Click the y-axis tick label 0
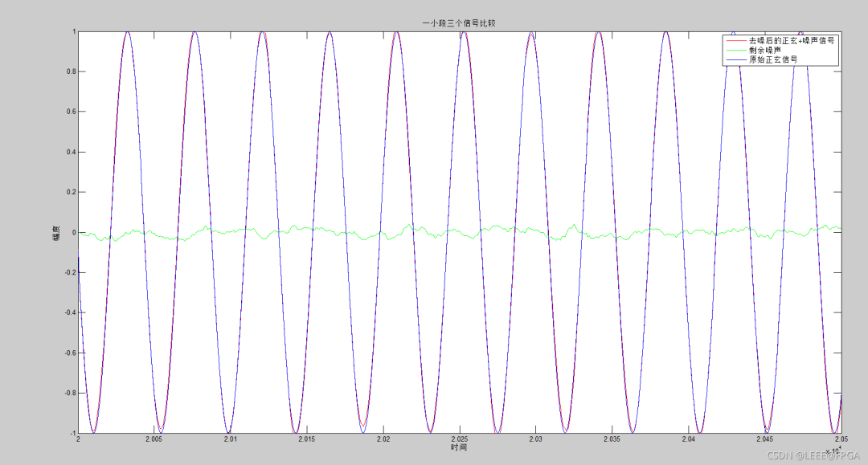 pos(73,233)
